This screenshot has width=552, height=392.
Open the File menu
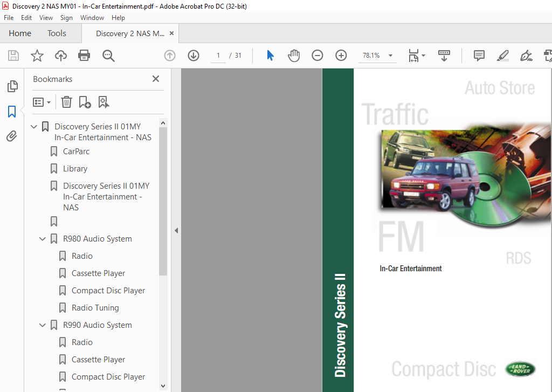(x=9, y=18)
